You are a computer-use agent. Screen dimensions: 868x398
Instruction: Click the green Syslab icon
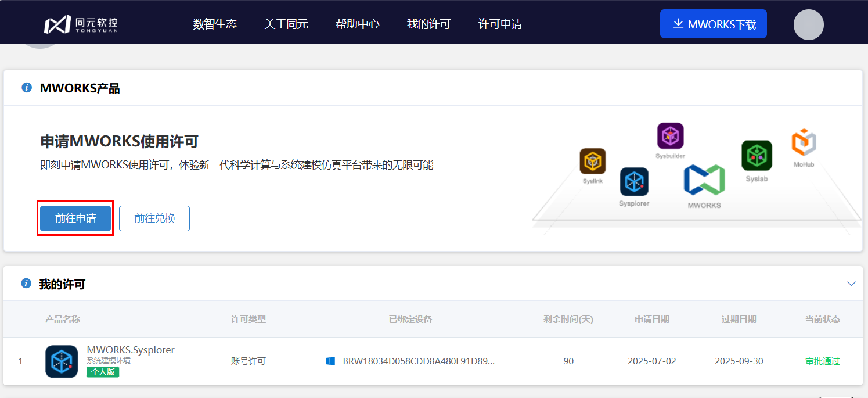(757, 155)
